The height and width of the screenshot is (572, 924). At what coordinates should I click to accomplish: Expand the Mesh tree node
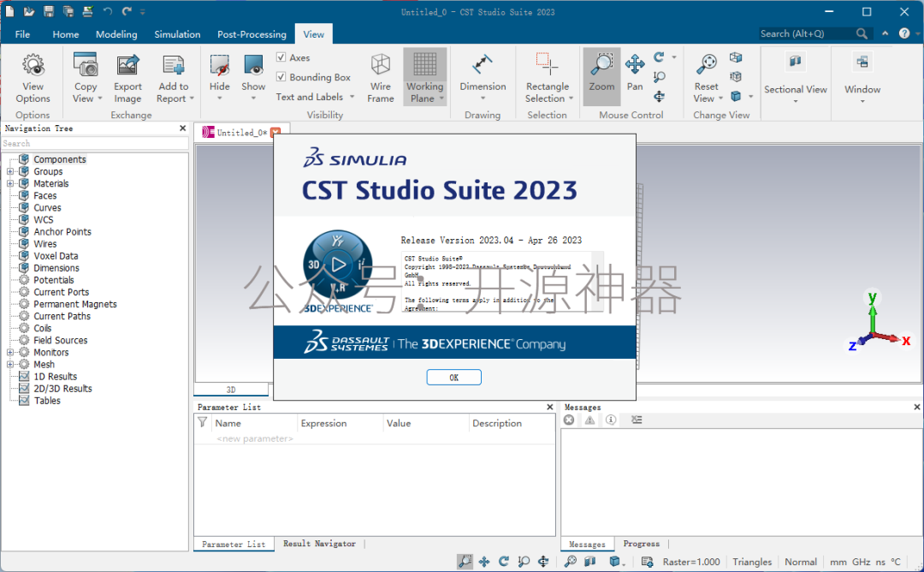(x=10, y=365)
